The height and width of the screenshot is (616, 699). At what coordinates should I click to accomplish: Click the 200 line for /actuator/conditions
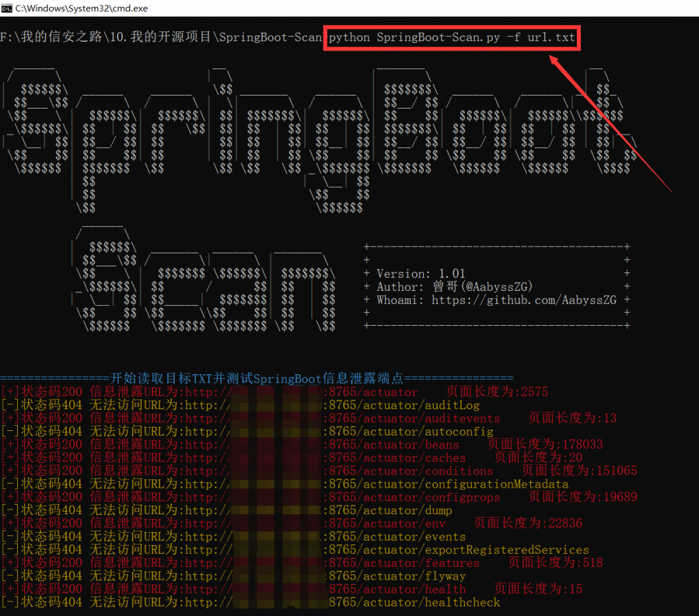pos(319,471)
